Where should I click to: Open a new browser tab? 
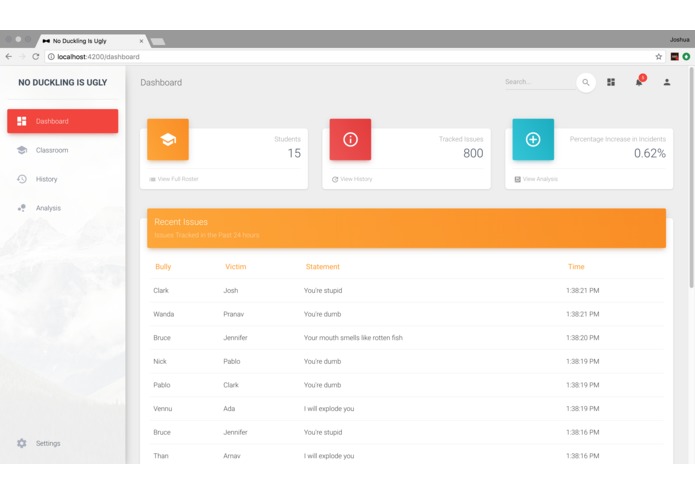(158, 42)
